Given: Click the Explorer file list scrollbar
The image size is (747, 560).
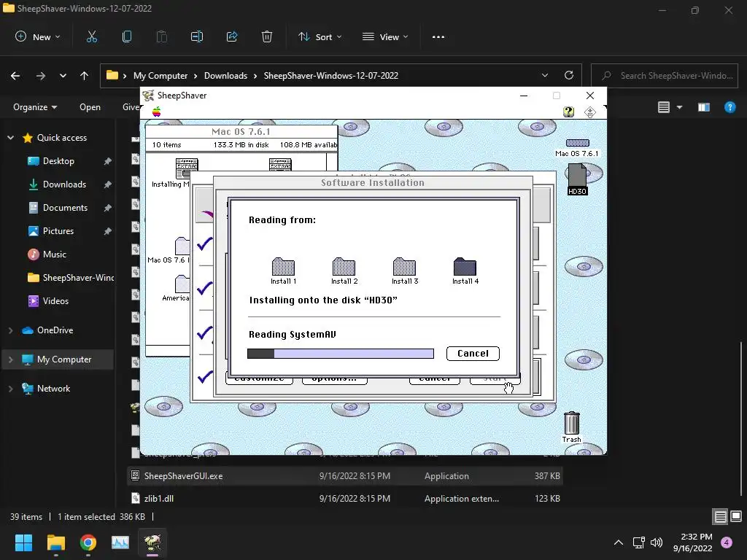Looking at the screenshot, I should click(741, 418).
